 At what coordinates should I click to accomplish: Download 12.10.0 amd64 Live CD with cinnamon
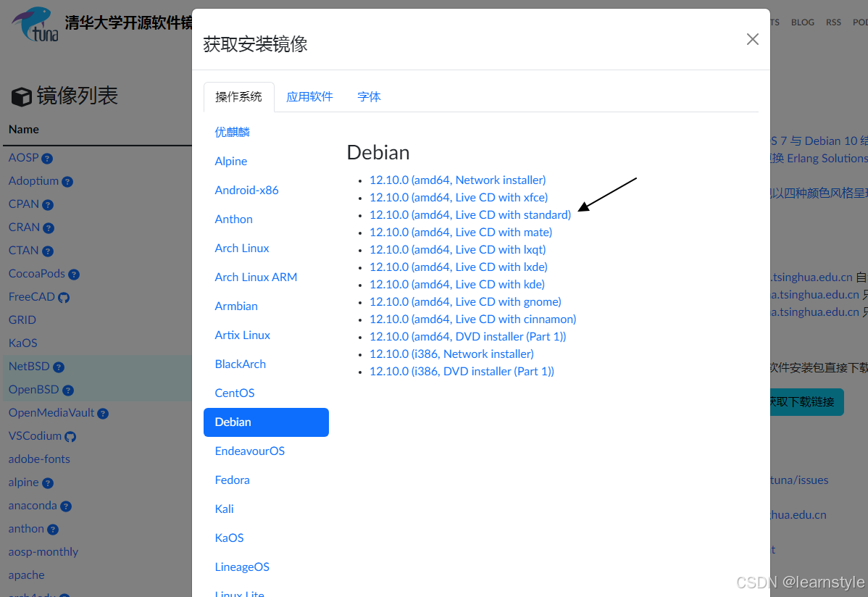[x=472, y=319]
